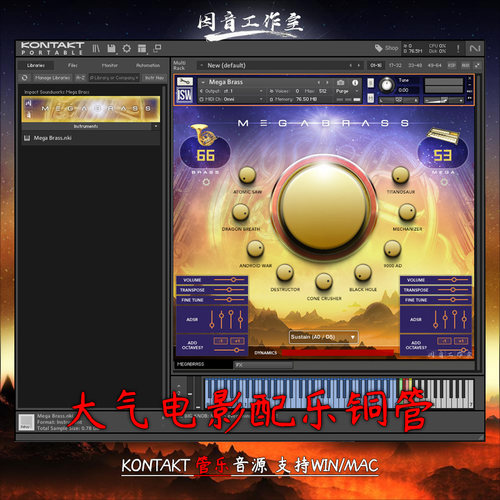Select rack page 49-64
Image resolution: width=500 pixels, height=500 pixels.
[x=435, y=65]
